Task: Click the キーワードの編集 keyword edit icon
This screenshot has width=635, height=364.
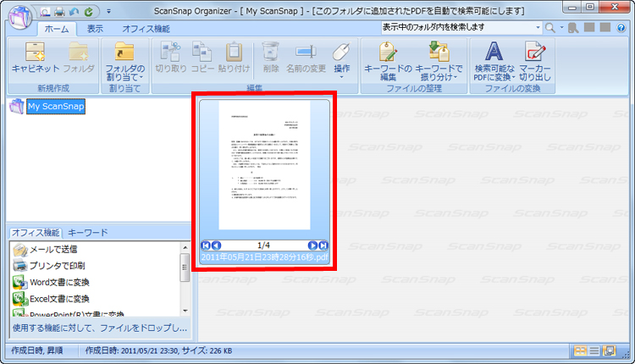Action: pyautogui.click(x=388, y=61)
